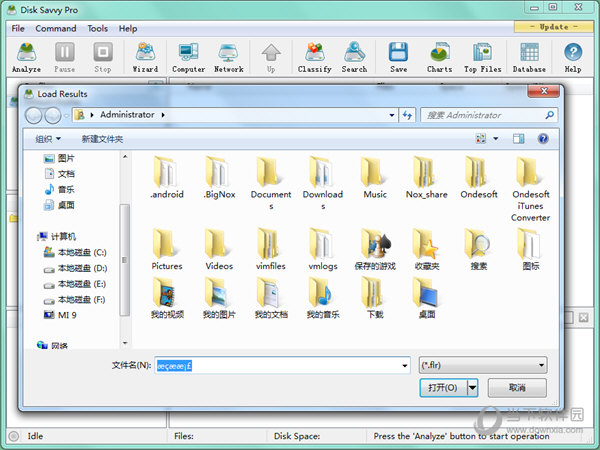Click the refresh button beside address bar
This screenshot has width=600, height=450.
[408, 115]
